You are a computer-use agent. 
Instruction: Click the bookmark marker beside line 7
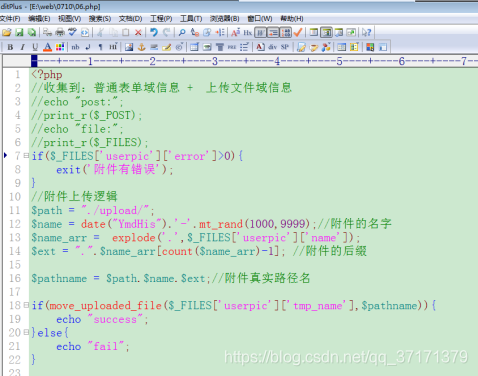coord(5,155)
